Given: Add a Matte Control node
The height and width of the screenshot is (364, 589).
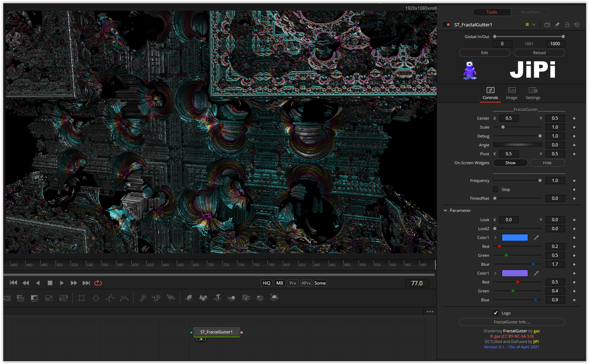Looking at the screenshot, I should point(35,298).
